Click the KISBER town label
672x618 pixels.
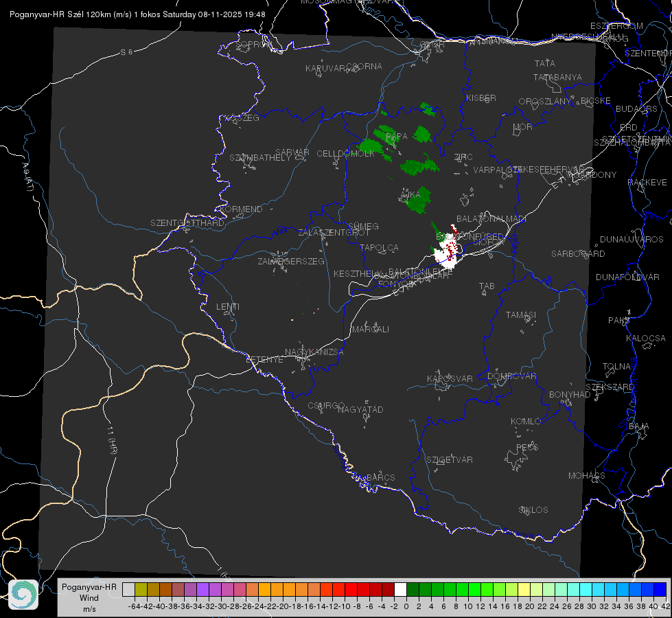(x=481, y=98)
